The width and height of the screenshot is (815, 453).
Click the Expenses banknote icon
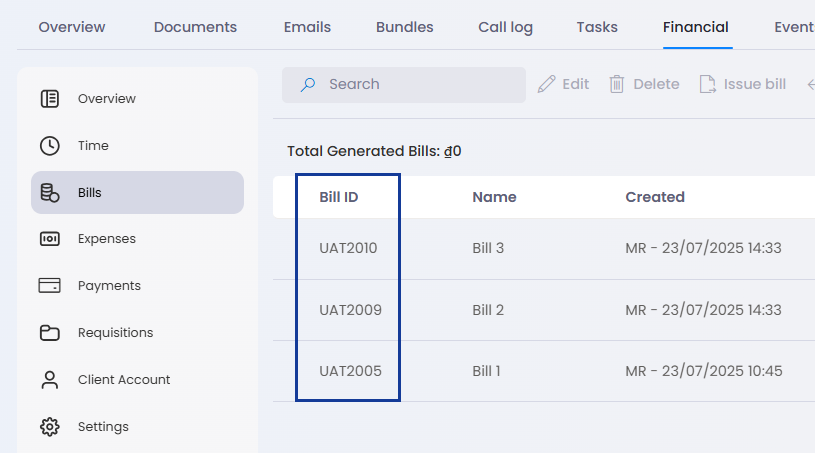pyautogui.click(x=50, y=239)
